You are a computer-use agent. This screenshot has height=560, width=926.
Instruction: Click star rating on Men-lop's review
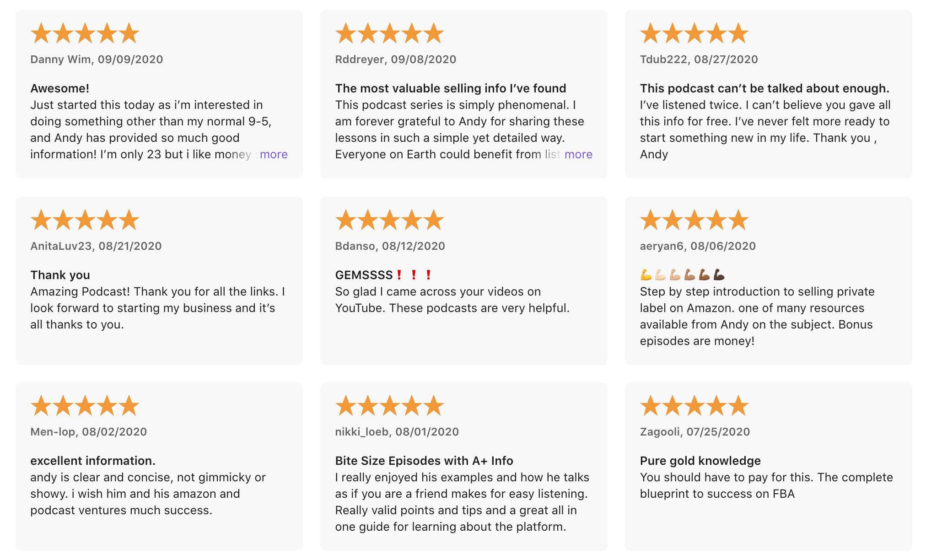[85, 406]
